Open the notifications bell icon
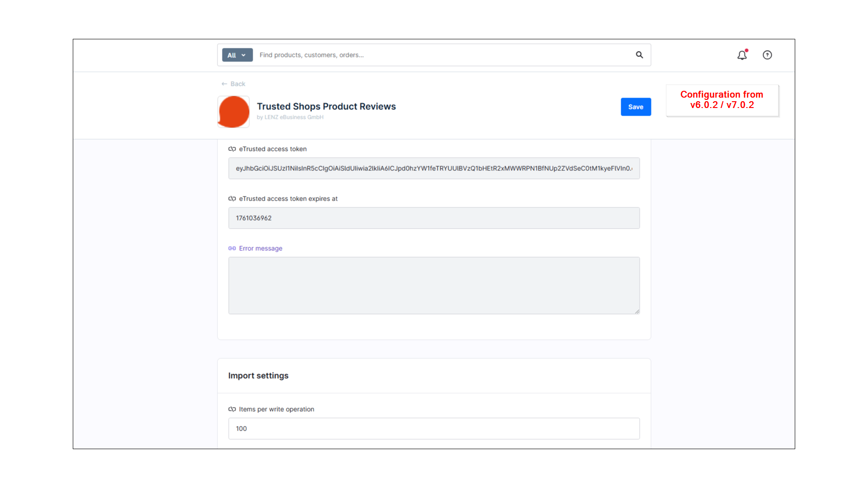This screenshot has width=868, height=488. click(x=742, y=55)
